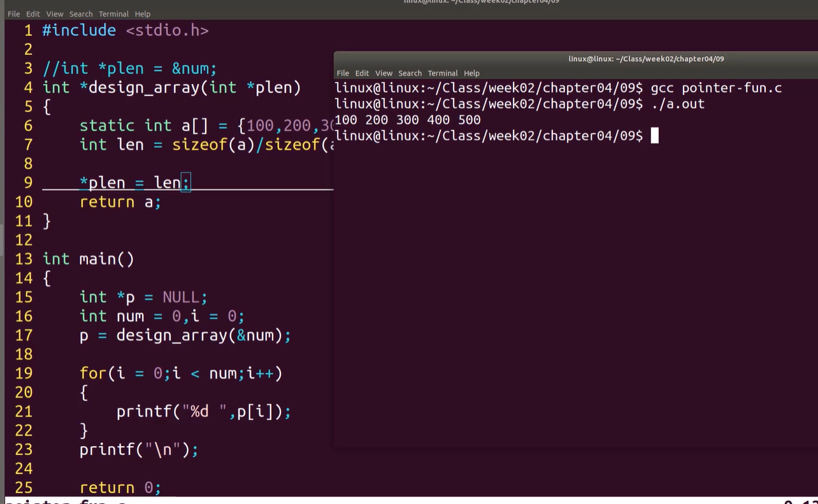Screen dimensions: 818x504
Task: Open the Search menu in the editor window
Action: pyautogui.click(x=81, y=14)
